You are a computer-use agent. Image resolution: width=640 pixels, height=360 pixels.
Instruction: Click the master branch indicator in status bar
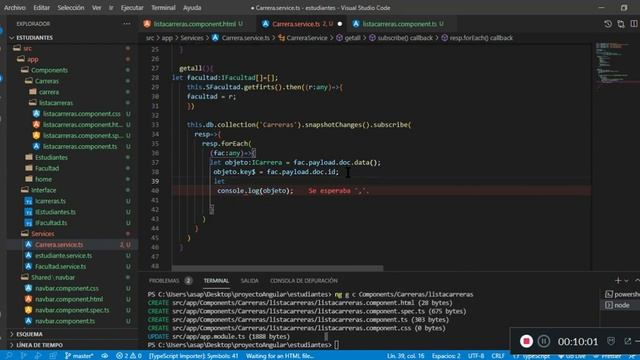[79, 356]
